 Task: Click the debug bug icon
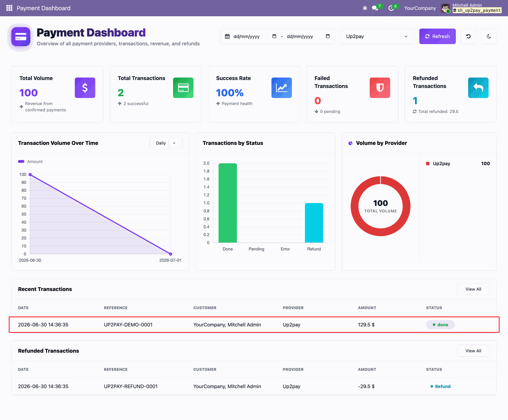click(365, 8)
